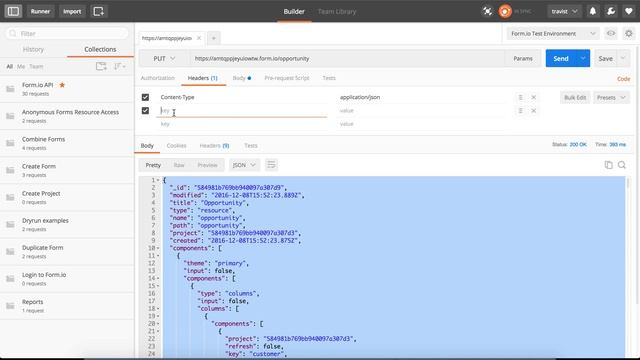Delete the empty second header row

[533, 111]
